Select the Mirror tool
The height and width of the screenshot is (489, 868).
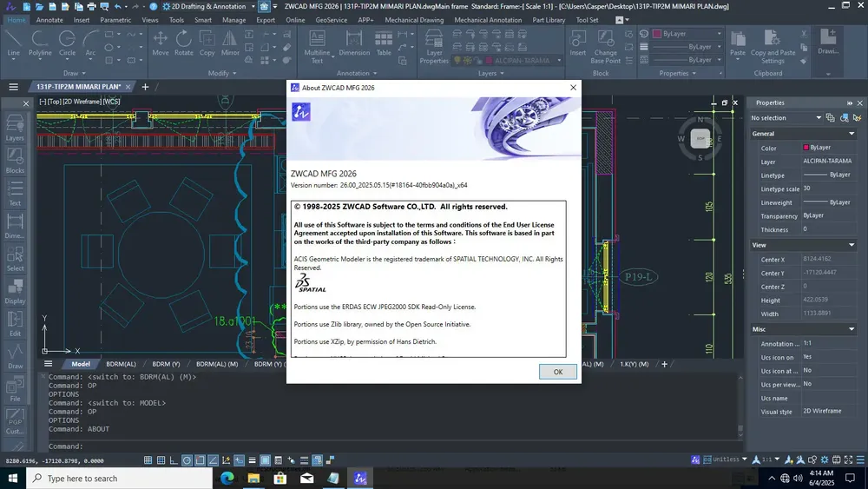click(x=230, y=43)
